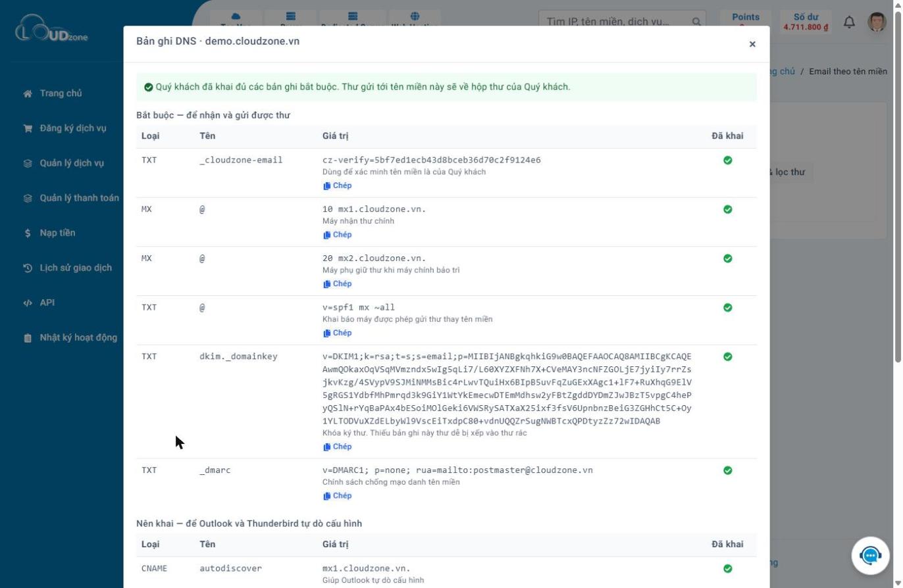903x588 pixels.
Task: Click the CloudZone logo
Action: pos(51,30)
